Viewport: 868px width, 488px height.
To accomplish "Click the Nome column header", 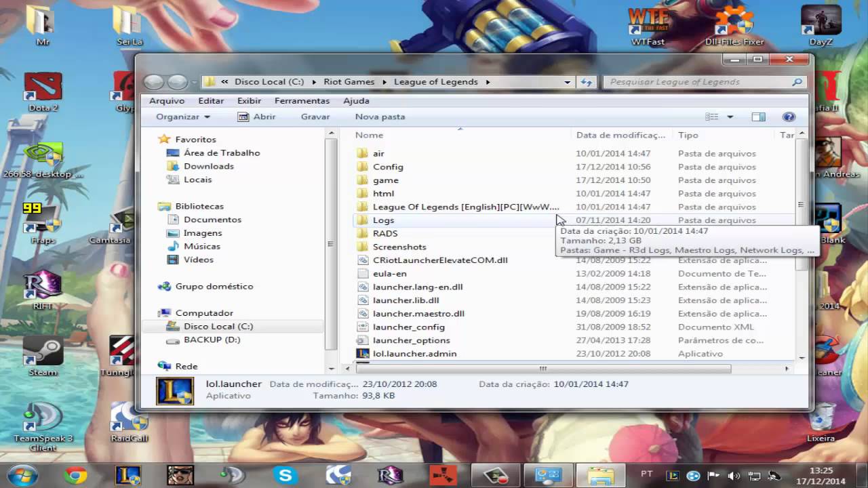I will [460, 135].
